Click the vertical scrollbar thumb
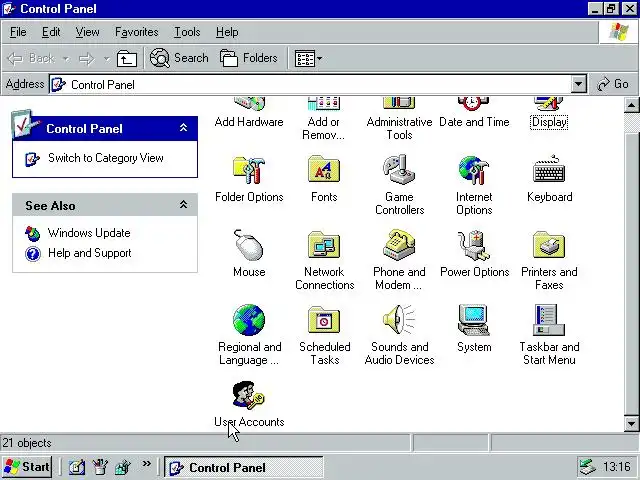 click(x=631, y=273)
